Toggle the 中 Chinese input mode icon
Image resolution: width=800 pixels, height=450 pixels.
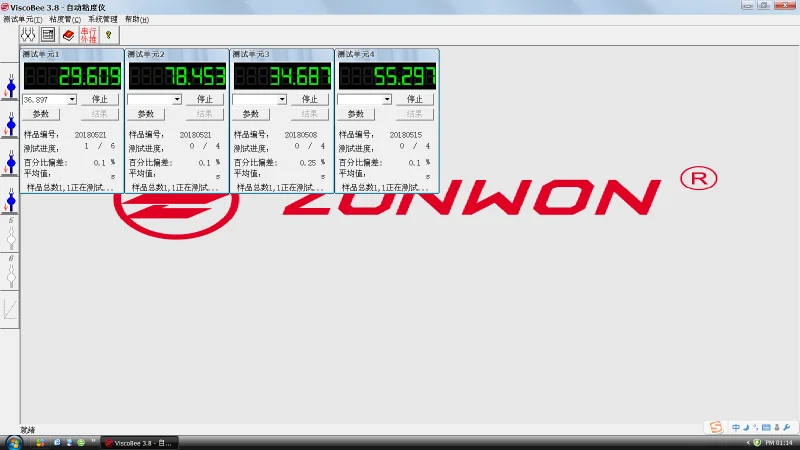point(736,428)
